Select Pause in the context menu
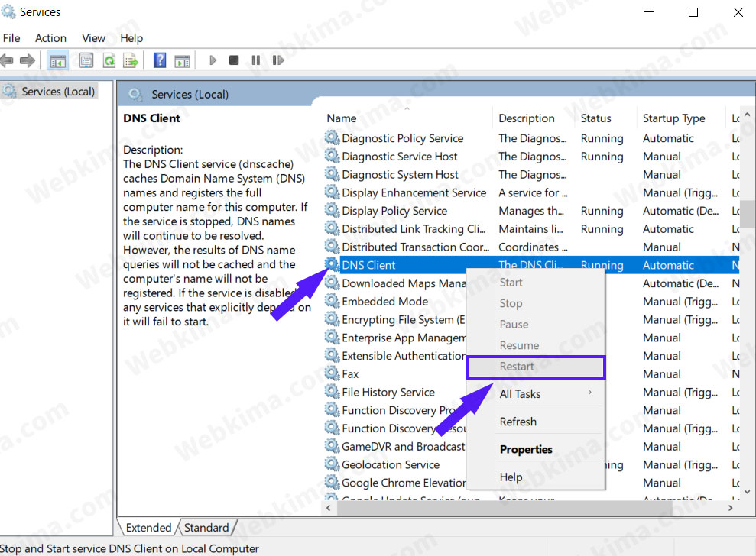The image size is (756, 556). click(x=536, y=325)
